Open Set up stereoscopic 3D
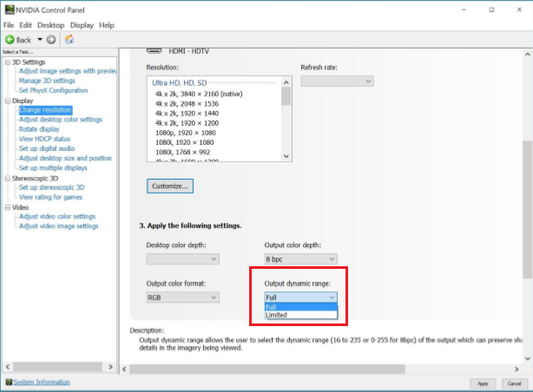 click(52, 187)
